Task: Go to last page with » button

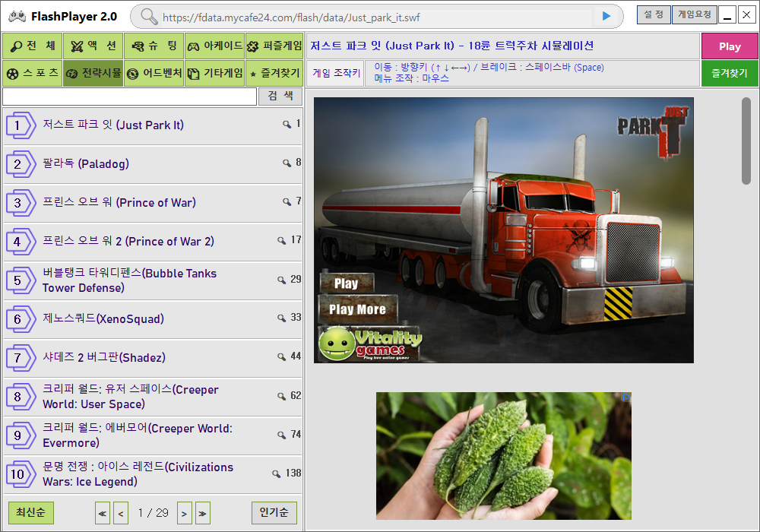Action: [203, 513]
